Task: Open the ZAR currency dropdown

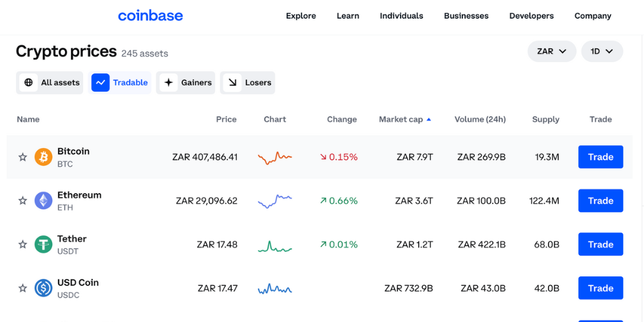Action: [x=551, y=52]
